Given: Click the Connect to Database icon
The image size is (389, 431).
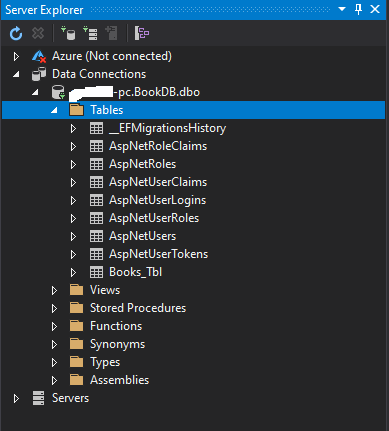Looking at the screenshot, I should point(68,33).
